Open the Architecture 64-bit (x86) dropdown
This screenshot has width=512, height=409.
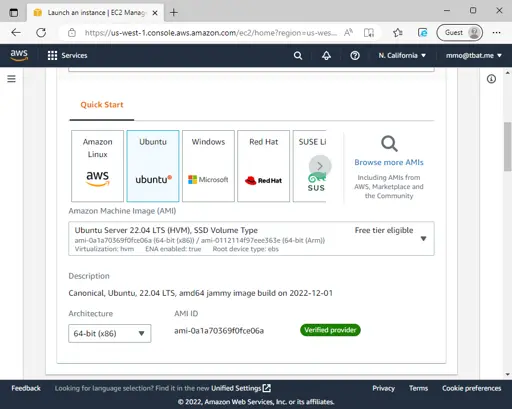pos(110,333)
